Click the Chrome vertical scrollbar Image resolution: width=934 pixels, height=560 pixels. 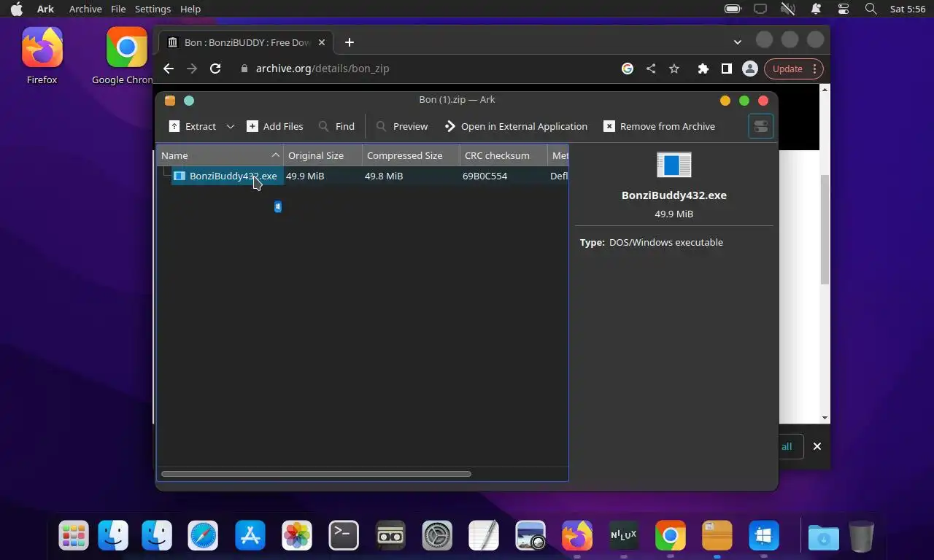pos(825,230)
